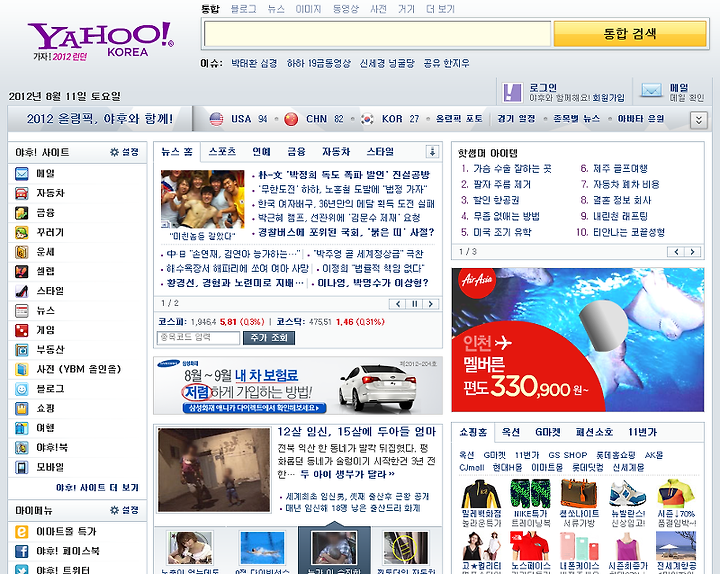Select the 11번가 shopping tab

(642, 432)
